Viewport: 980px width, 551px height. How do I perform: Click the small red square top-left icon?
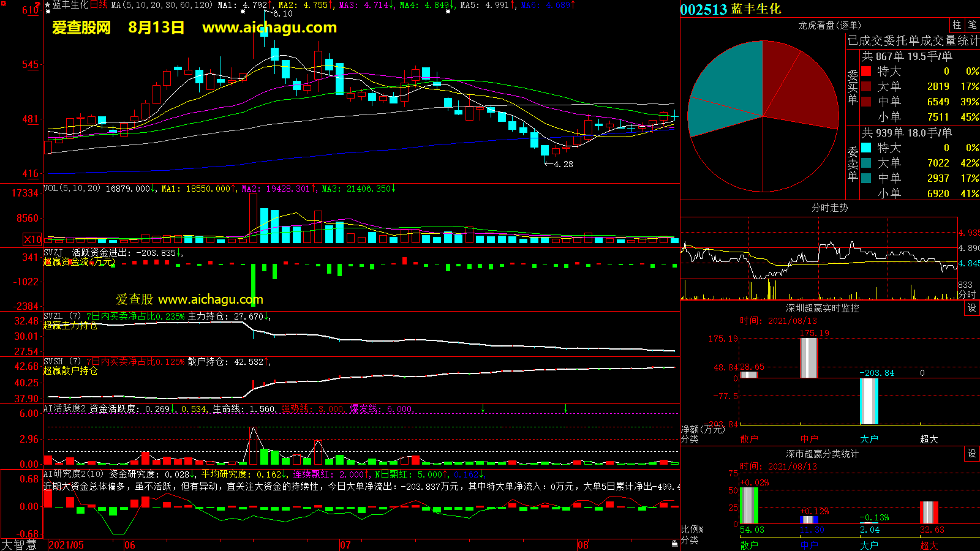click(x=3, y=4)
